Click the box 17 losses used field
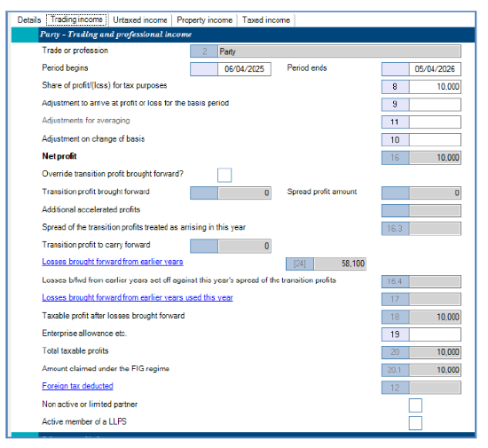 [435, 299]
